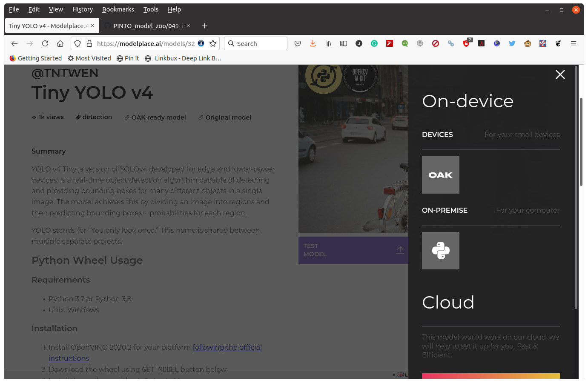
Task: Open the Firefox hamburger menu
Action: (574, 43)
